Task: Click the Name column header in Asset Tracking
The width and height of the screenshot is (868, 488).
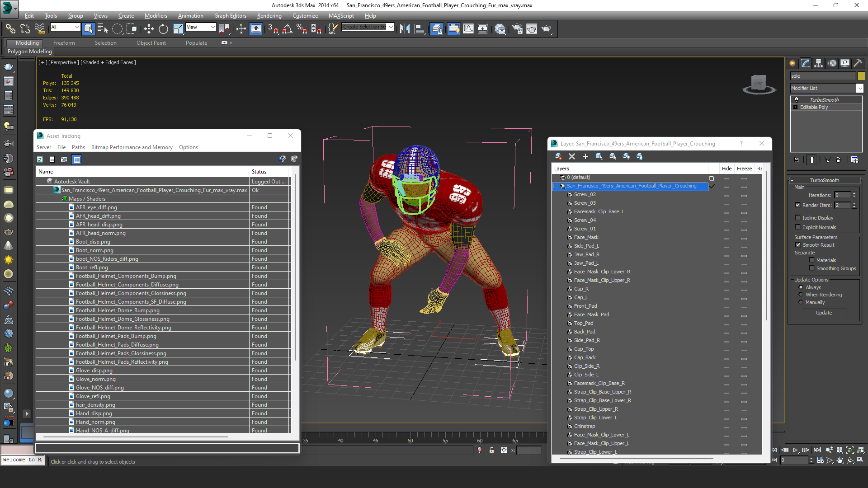Action: 142,172
